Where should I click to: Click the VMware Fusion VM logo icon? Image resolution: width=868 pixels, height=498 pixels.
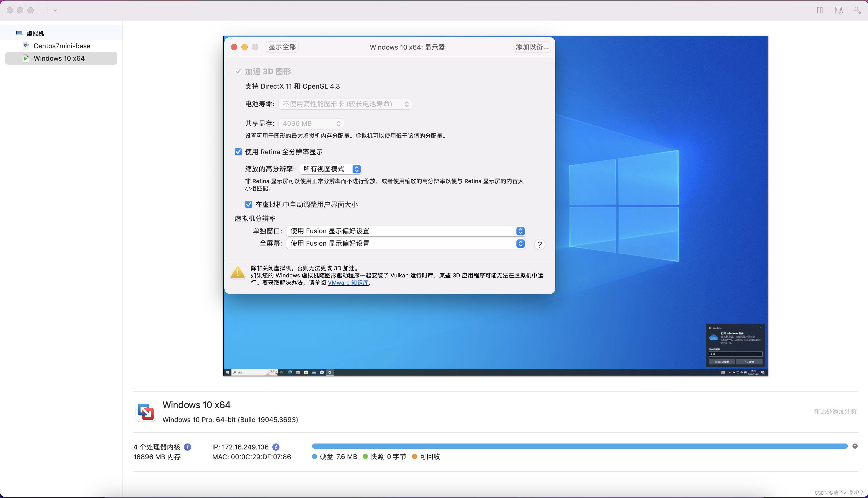(146, 412)
